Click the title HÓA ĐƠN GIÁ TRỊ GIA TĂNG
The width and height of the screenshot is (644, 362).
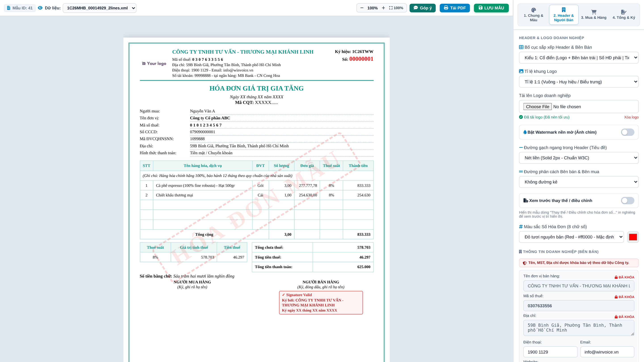click(x=256, y=88)
